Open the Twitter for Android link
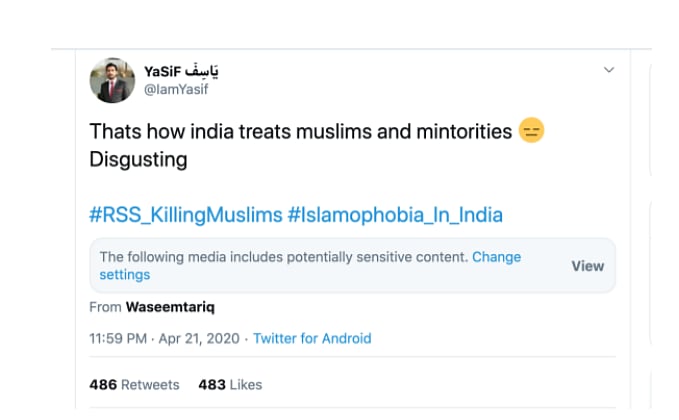 312,339
